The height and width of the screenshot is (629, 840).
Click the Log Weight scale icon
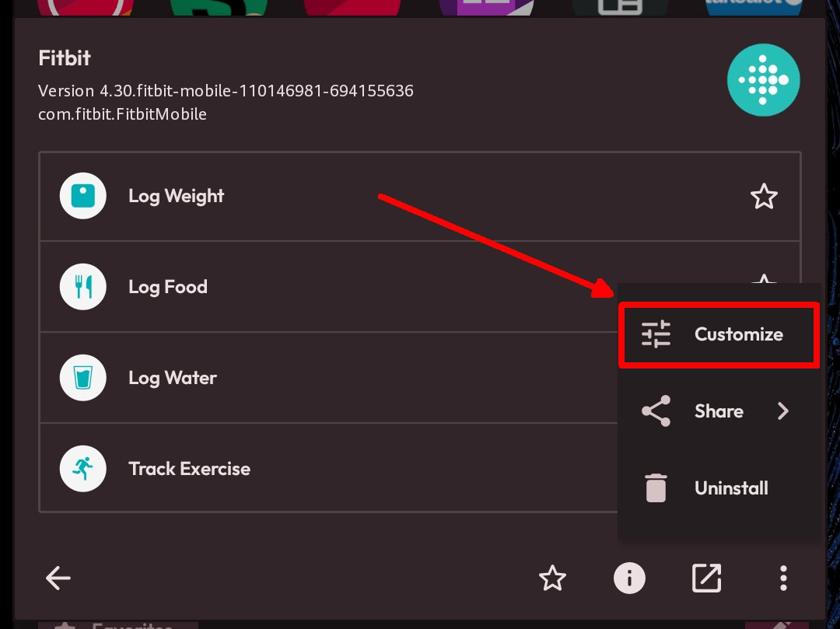click(x=83, y=196)
